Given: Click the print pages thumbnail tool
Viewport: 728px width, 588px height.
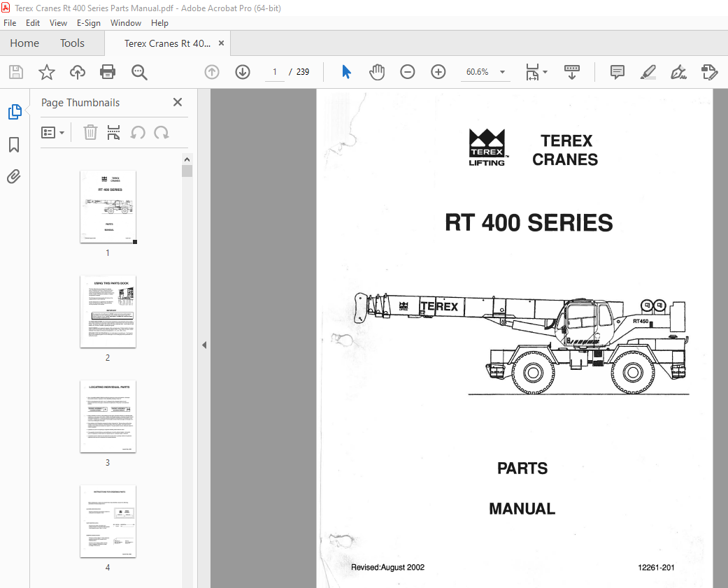Looking at the screenshot, I should pyautogui.click(x=113, y=133).
